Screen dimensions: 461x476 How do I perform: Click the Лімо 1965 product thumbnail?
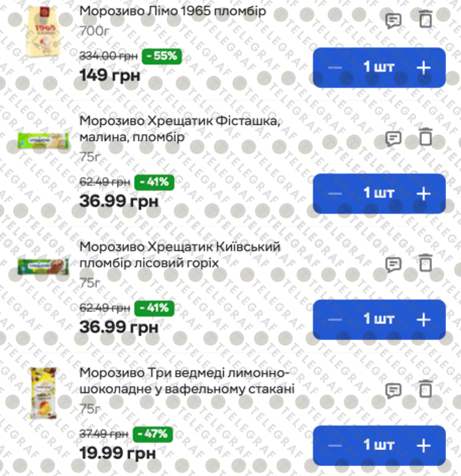[43, 32]
